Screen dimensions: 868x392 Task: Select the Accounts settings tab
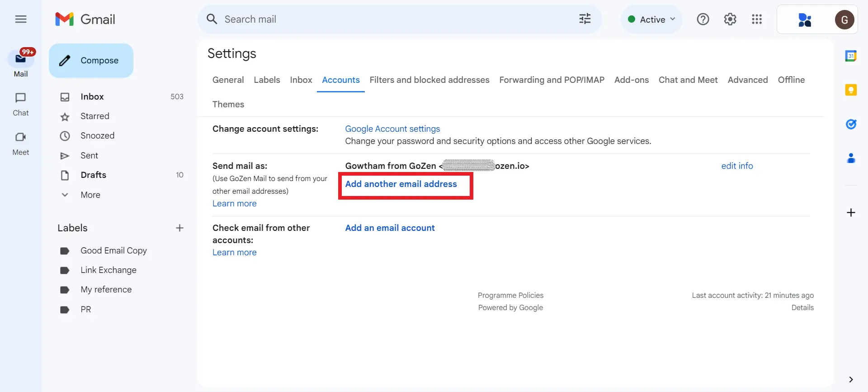click(341, 80)
